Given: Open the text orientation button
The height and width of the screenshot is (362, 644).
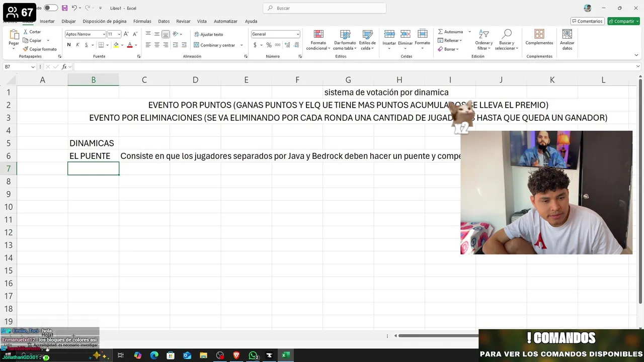Looking at the screenshot, I should [177, 34].
